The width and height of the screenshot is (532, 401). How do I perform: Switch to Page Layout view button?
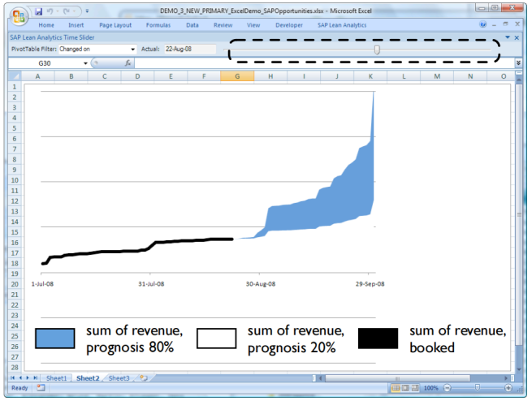click(x=405, y=388)
